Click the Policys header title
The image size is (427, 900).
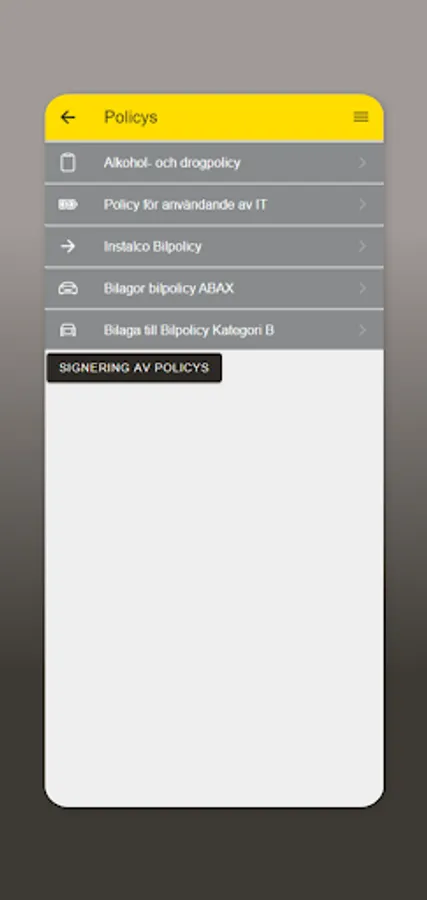pos(131,117)
